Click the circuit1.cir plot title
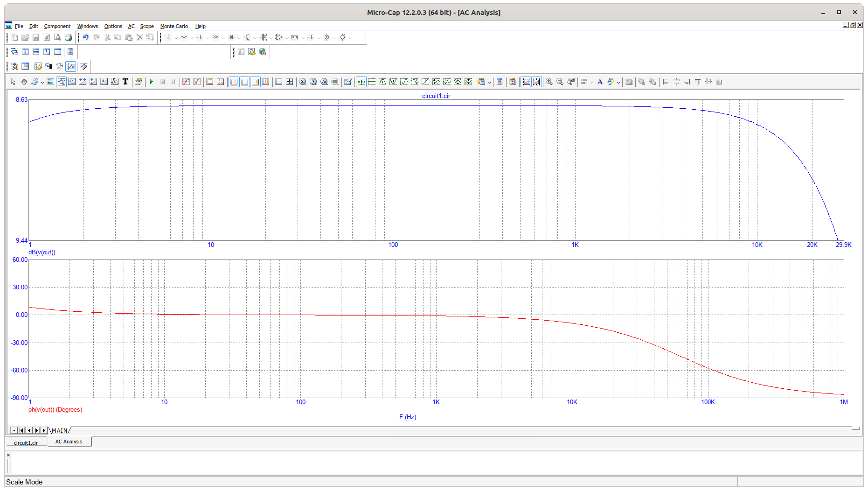 click(436, 96)
